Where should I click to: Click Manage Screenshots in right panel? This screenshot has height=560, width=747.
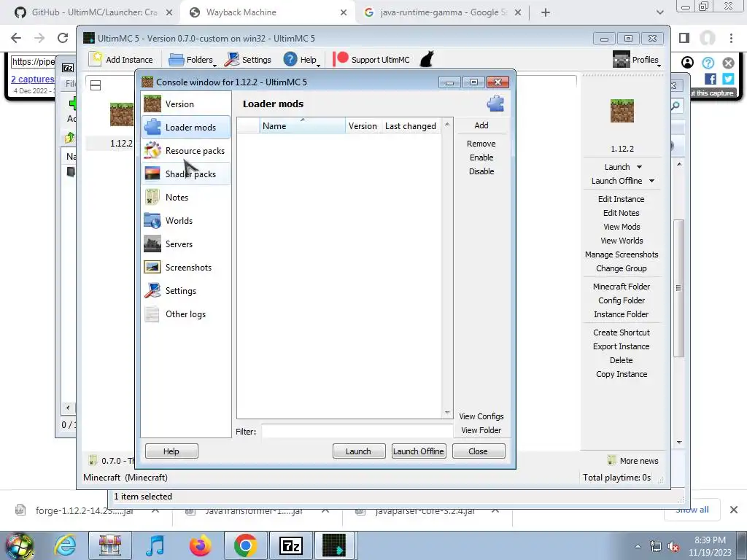[622, 254]
